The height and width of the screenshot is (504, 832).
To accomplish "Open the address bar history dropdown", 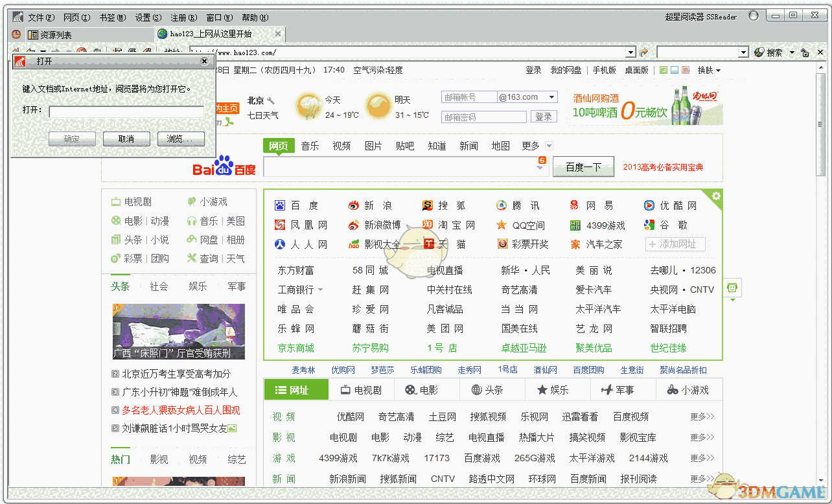I will point(629,52).
